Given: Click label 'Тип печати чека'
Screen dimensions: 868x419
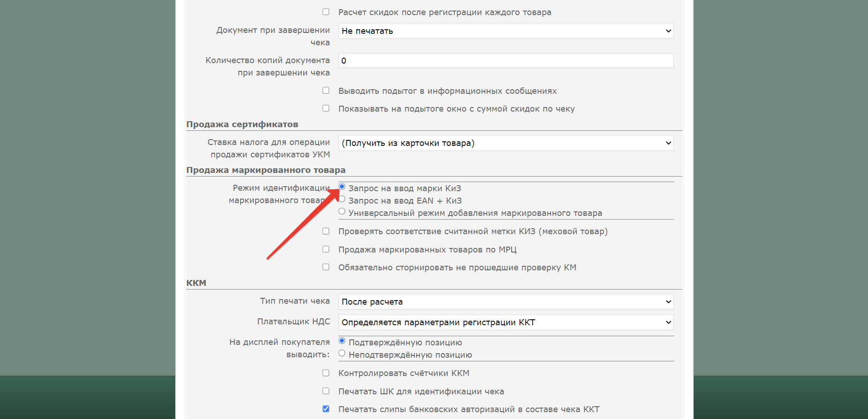Looking at the screenshot, I should (x=295, y=301).
